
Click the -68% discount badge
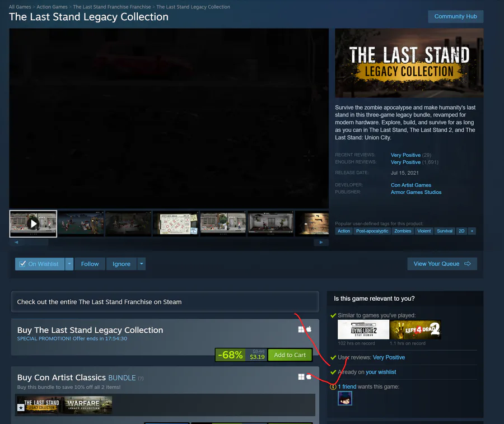point(230,355)
